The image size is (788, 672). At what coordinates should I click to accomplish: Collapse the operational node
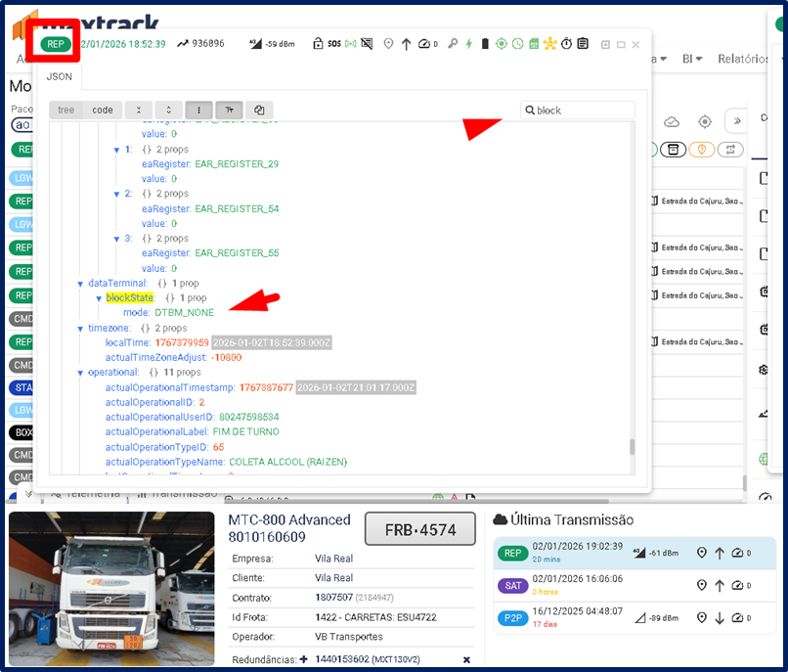[80, 373]
